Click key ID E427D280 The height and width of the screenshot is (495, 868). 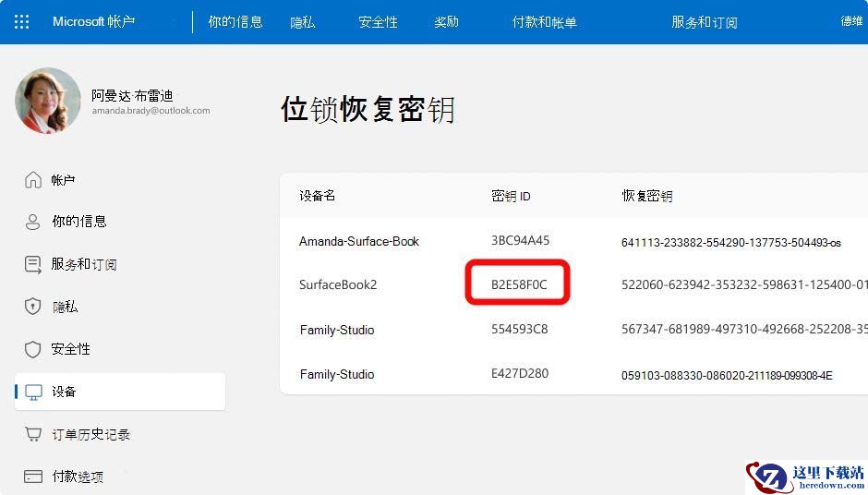(x=520, y=373)
